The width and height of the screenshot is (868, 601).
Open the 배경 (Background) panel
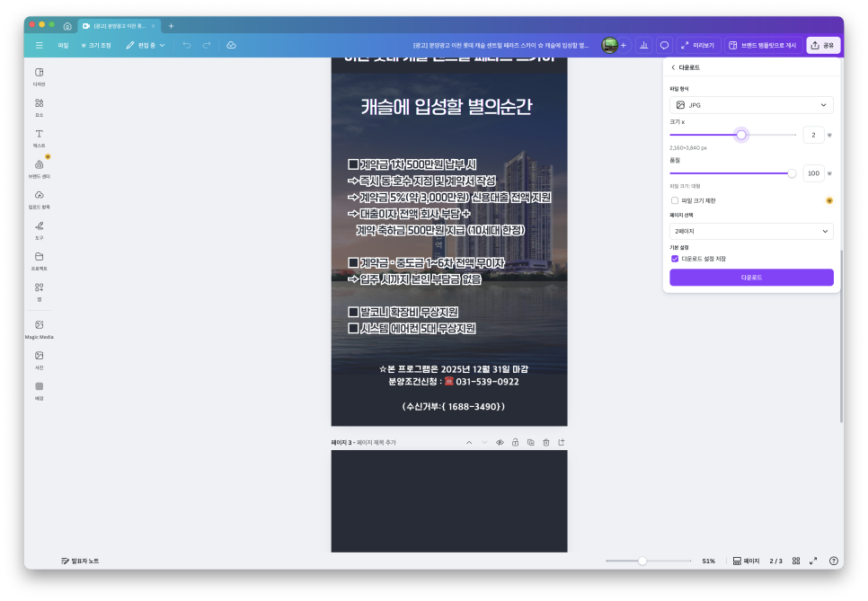coord(39,391)
